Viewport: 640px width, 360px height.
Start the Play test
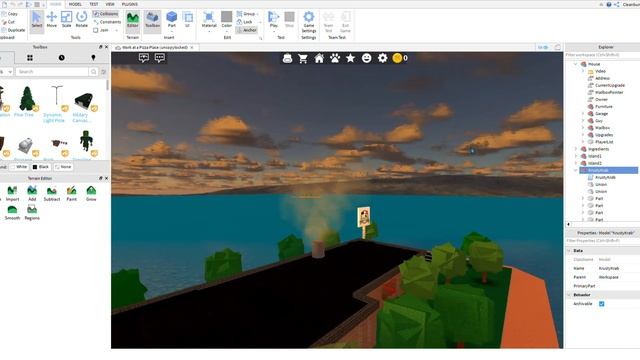coord(273,20)
